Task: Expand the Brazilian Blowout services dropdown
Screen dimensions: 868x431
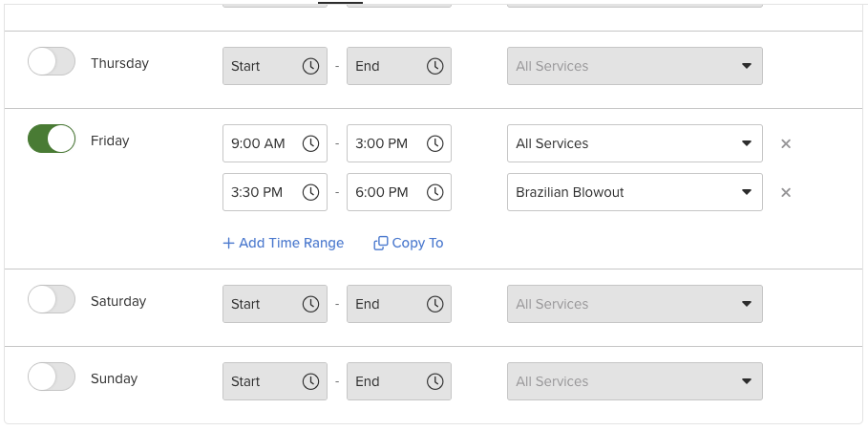Action: [x=634, y=192]
